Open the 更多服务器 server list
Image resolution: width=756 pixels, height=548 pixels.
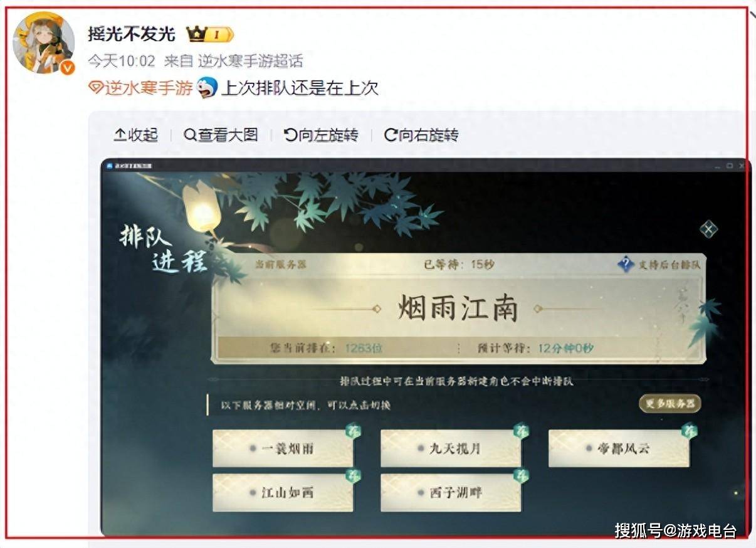670,403
